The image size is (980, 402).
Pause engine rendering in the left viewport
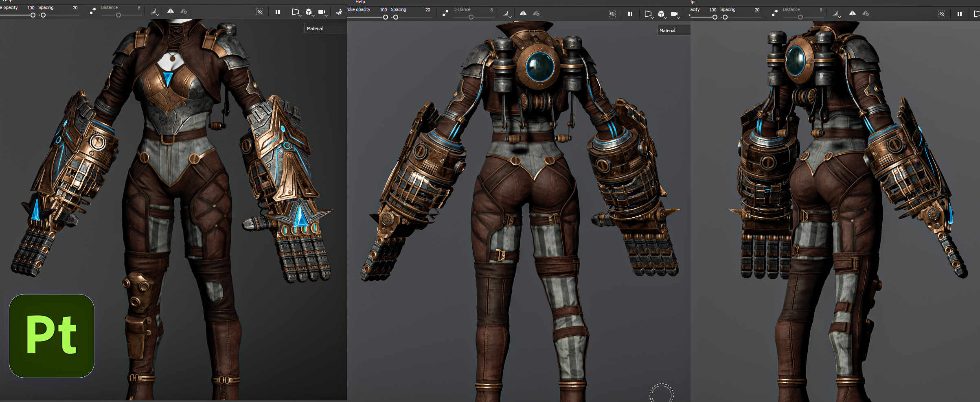click(278, 12)
